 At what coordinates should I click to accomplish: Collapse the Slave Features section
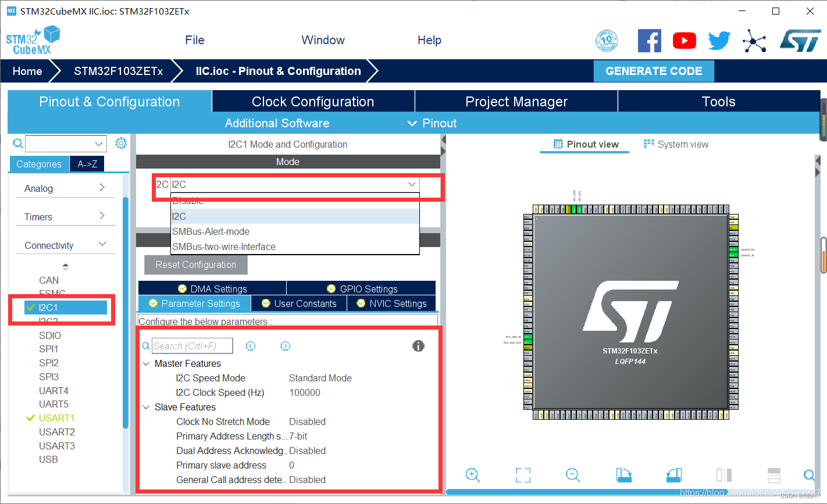pos(146,407)
